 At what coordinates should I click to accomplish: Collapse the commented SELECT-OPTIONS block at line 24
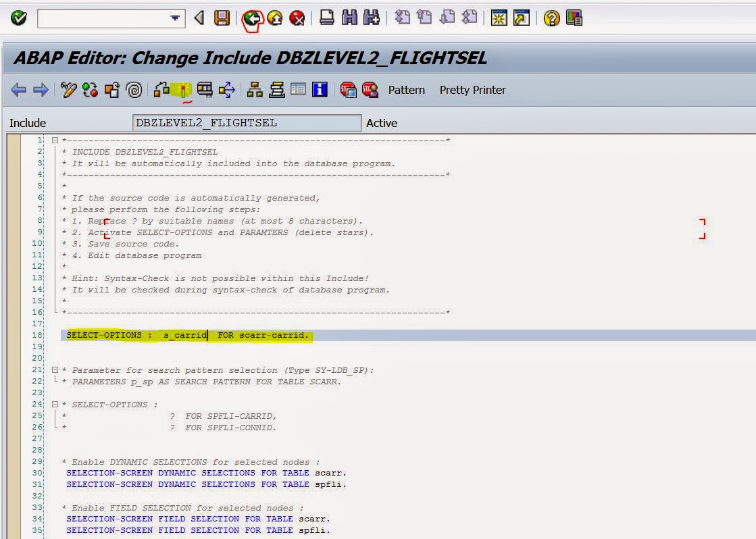pyautogui.click(x=54, y=404)
